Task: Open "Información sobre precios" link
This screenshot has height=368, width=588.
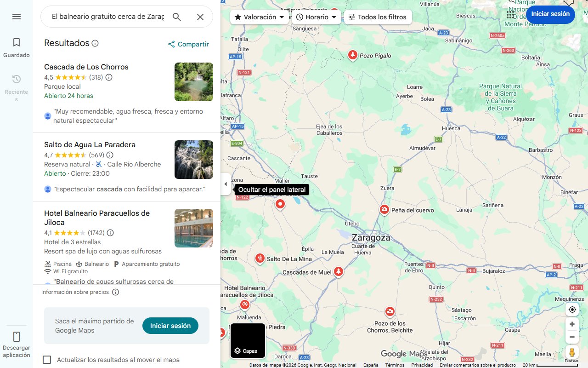Action: point(76,292)
